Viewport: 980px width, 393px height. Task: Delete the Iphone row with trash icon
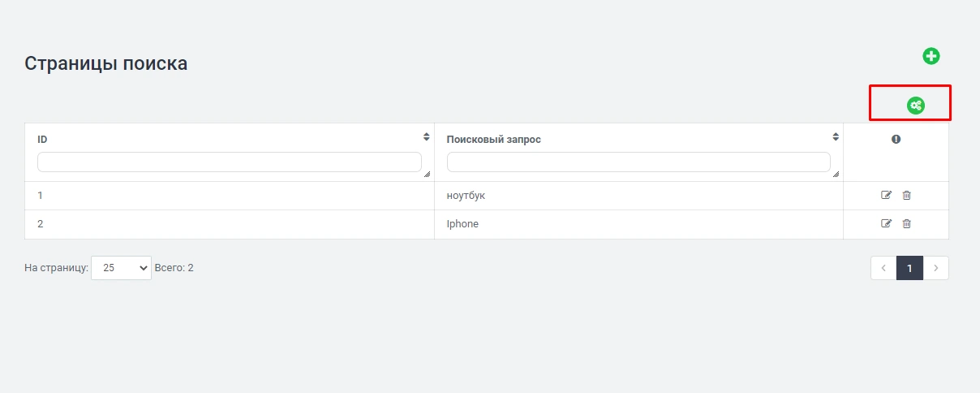pos(907,223)
